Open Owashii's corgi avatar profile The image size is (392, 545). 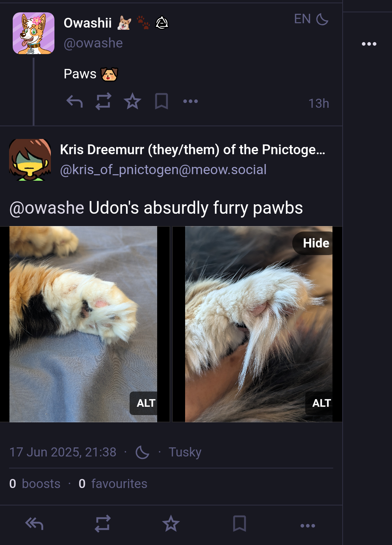click(x=33, y=33)
